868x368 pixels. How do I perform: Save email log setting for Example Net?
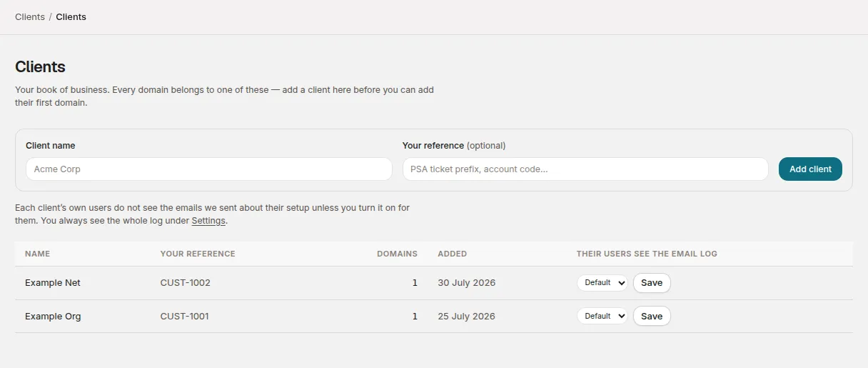pyautogui.click(x=652, y=283)
